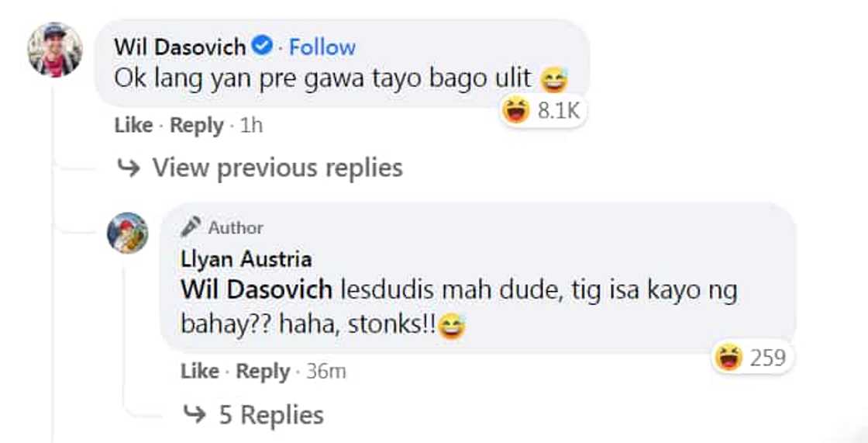The width and height of the screenshot is (868, 443).
Task: Reply to Wil Dasovich's comment
Action: click(x=197, y=126)
